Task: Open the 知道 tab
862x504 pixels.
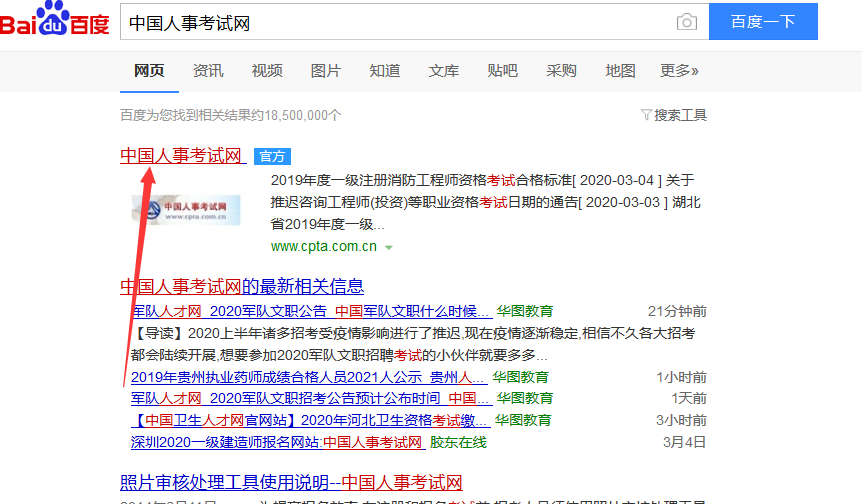Action: (384, 71)
